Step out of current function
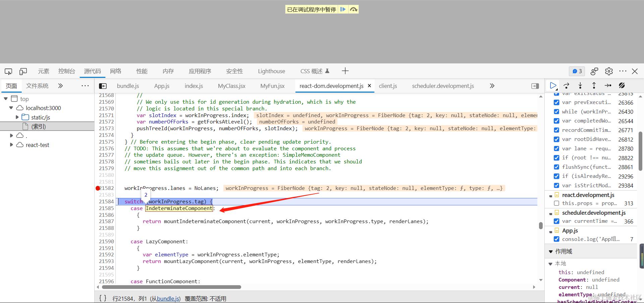 tap(594, 86)
